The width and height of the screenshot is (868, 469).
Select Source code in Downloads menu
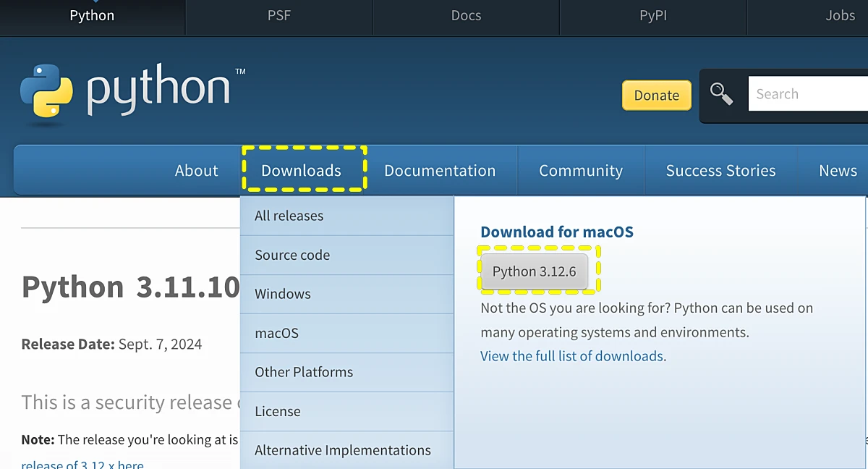click(347, 255)
